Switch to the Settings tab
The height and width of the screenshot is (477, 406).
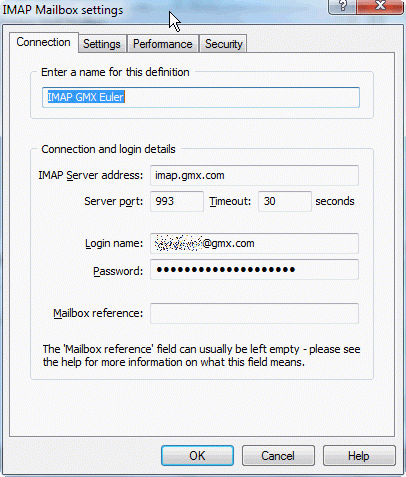[x=102, y=44]
